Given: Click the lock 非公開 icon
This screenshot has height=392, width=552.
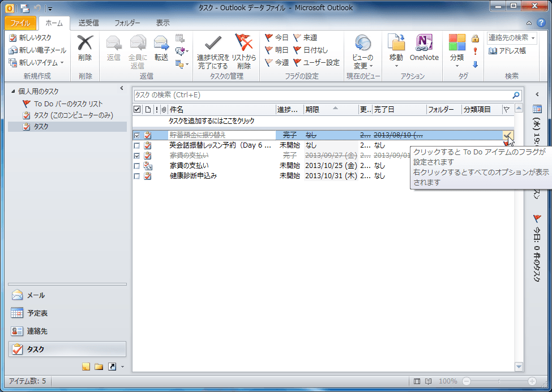Looking at the screenshot, I should 475,38.
